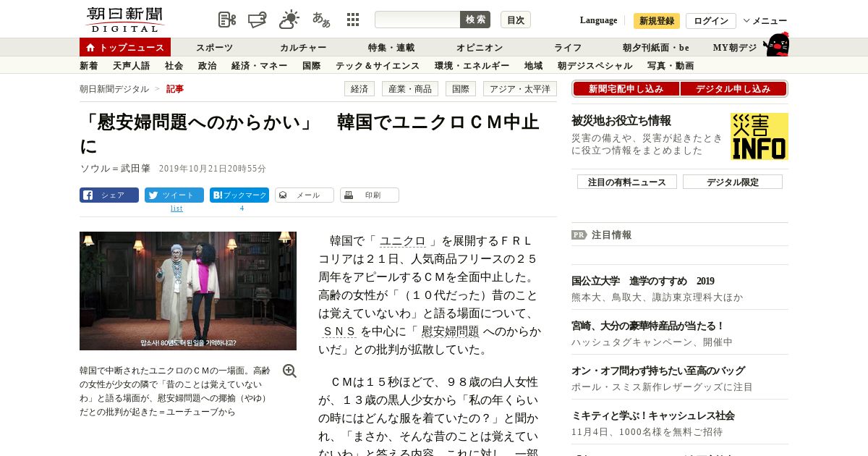
Task: Open ミキティと学ぶ！キャッシュレス社会 link
Action: (653, 416)
